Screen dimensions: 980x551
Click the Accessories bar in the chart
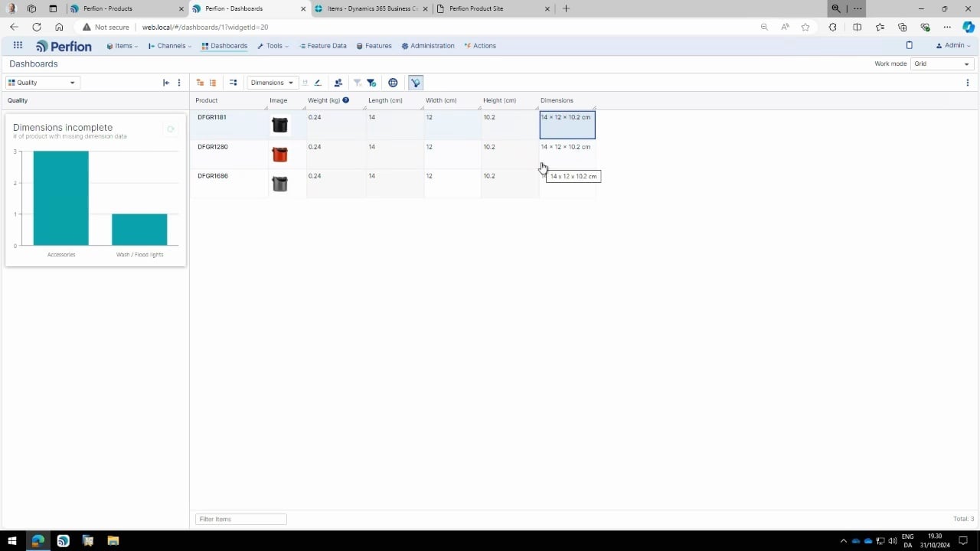(60, 199)
